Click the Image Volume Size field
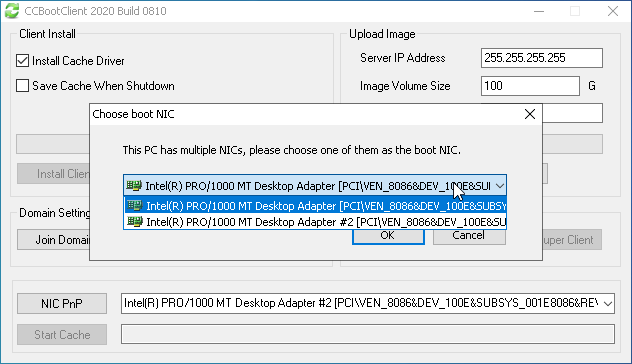This screenshot has height=364, width=632. 530,86
